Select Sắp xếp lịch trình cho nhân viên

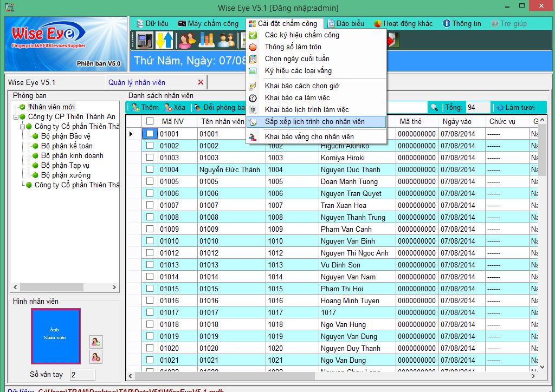point(316,122)
